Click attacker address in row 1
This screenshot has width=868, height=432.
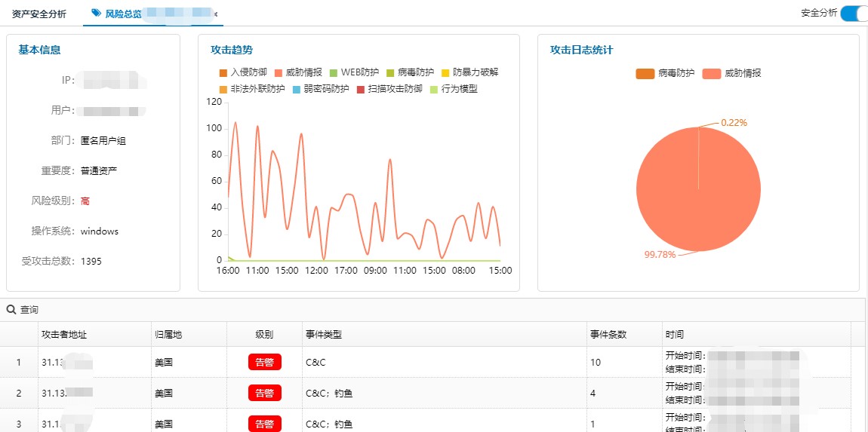tap(67, 363)
